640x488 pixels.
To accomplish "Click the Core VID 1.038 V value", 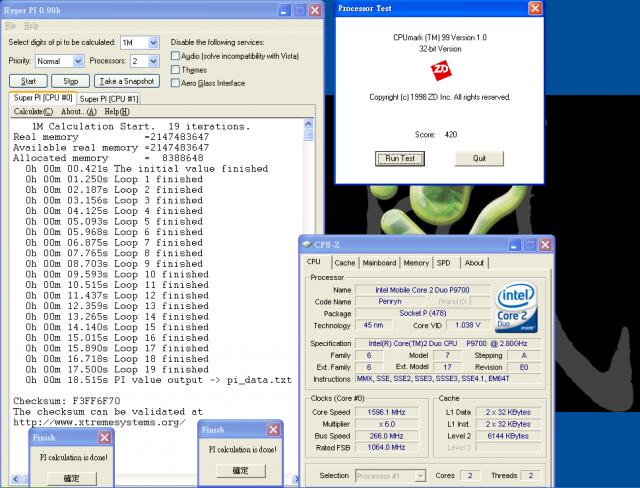I will click(x=468, y=325).
